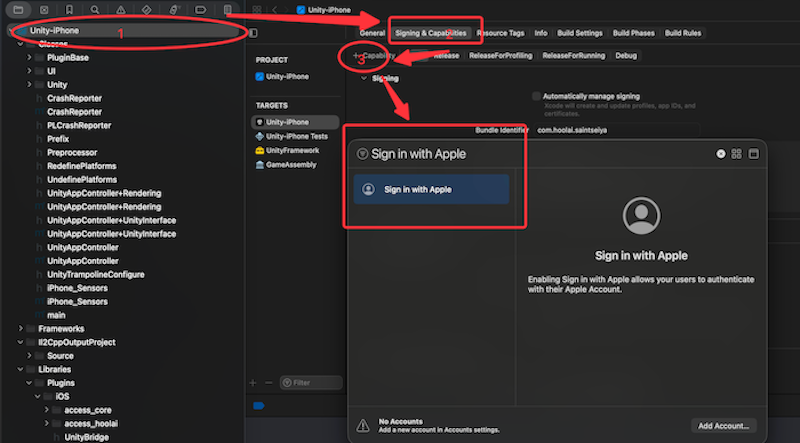Expand the Frameworks group

(21, 329)
